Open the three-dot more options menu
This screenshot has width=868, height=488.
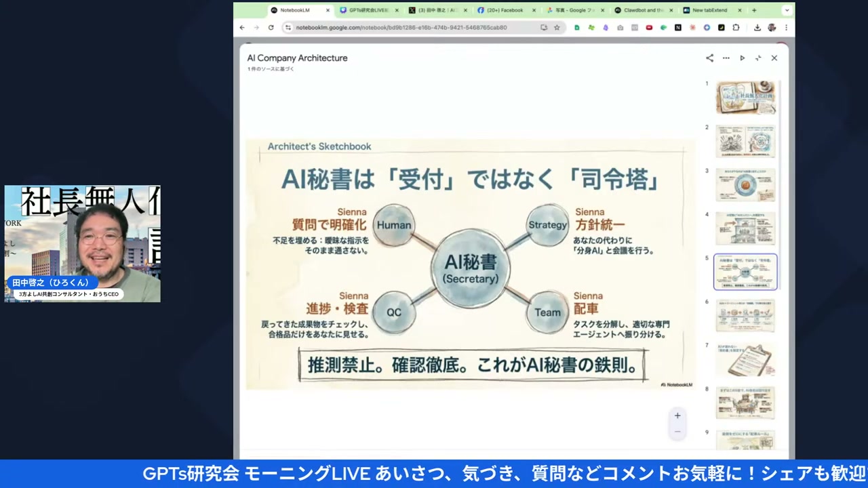point(726,58)
